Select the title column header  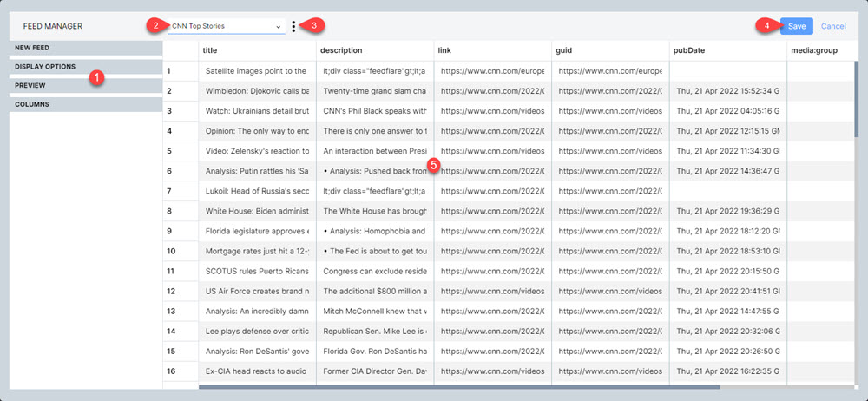tap(257, 50)
